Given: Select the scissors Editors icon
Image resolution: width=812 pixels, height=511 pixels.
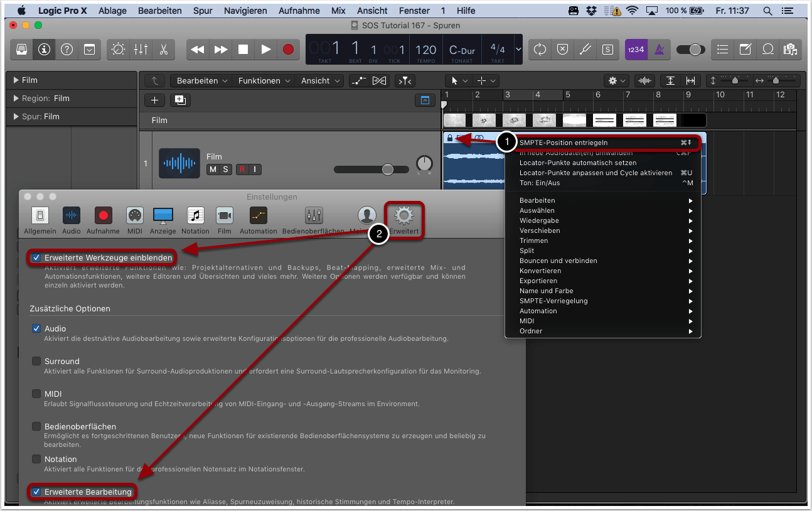Looking at the screenshot, I should 163,50.
